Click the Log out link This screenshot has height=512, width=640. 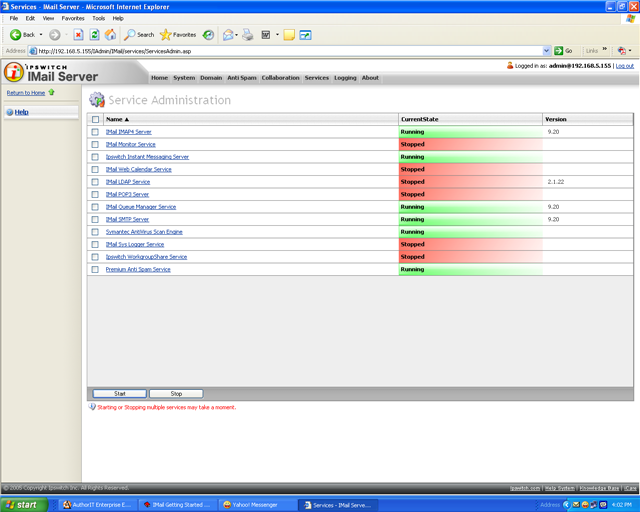coord(624,66)
